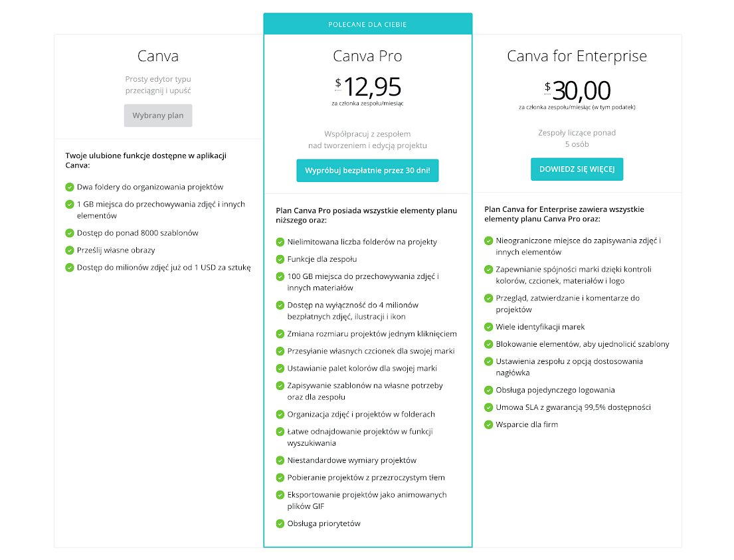Click the Umowa SLA z gwarancją feature text
734x560 pixels.
(573, 407)
